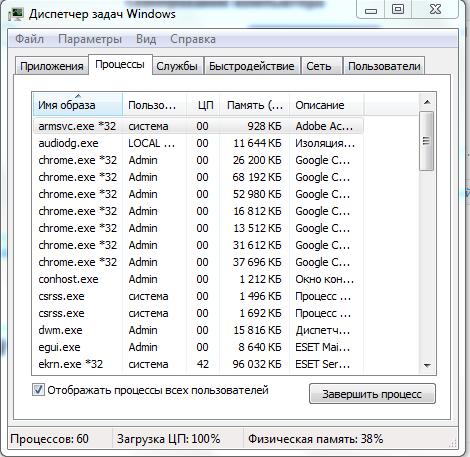Select chrome.exe using 31 612 КБ
Viewport: 470px width, 457px height.
[x=198, y=245]
